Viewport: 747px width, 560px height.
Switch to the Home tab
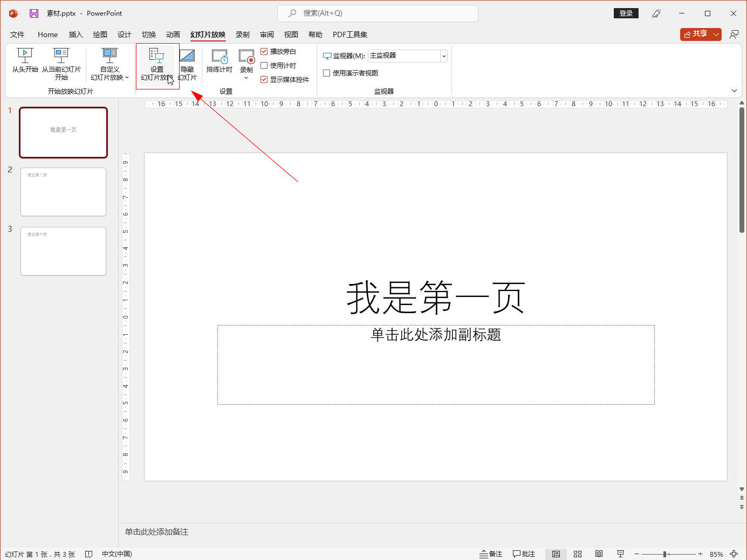tap(47, 34)
